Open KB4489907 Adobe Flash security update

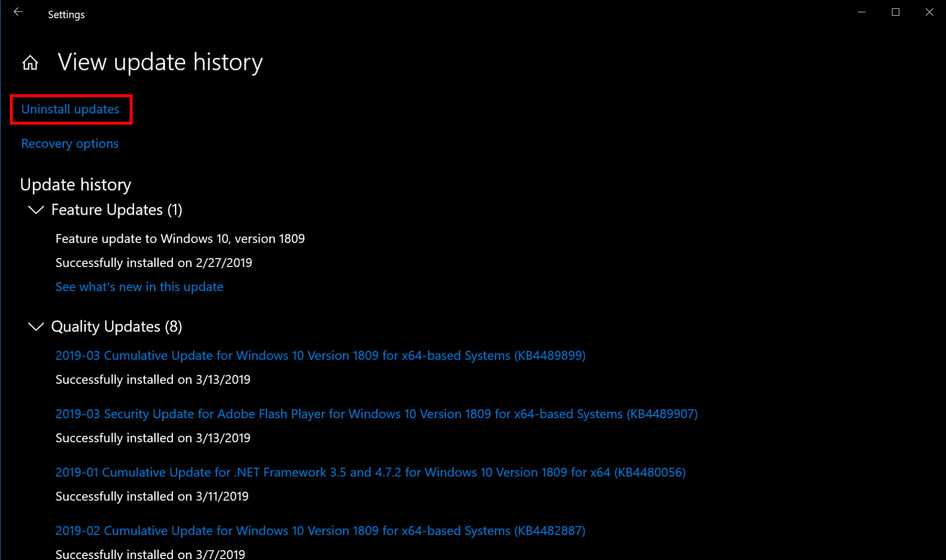(376, 413)
